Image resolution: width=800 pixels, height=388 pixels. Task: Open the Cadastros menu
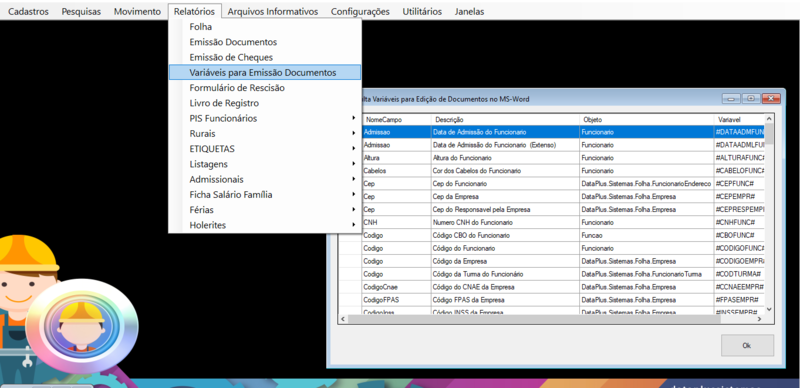(x=29, y=11)
